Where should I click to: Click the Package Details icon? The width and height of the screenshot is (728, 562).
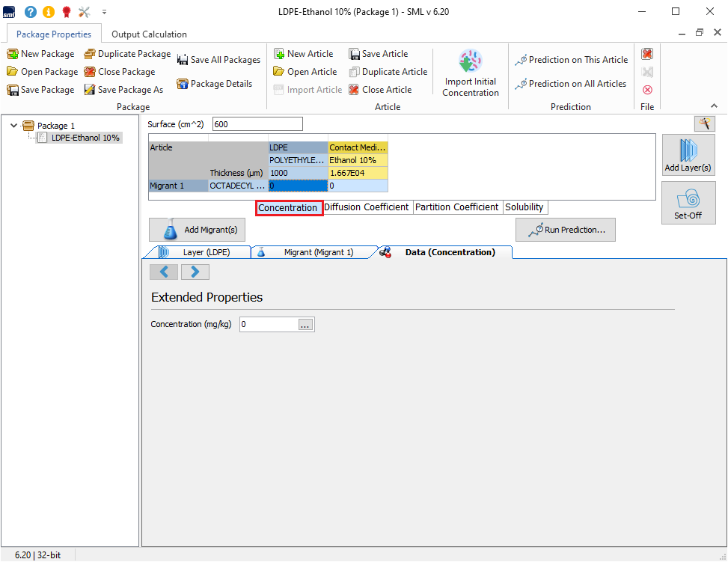[x=182, y=84]
